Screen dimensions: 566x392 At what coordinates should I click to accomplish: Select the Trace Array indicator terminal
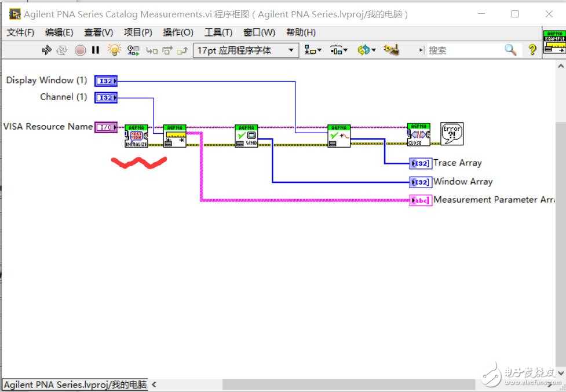(x=421, y=163)
